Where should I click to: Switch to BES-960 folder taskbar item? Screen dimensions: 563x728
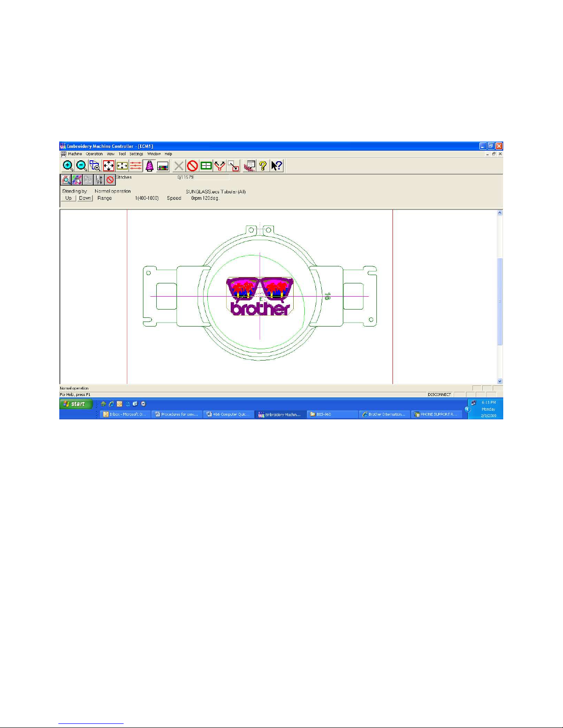[x=333, y=414]
